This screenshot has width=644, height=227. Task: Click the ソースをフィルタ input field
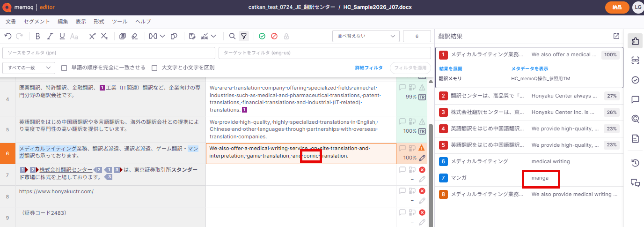point(109,53)
